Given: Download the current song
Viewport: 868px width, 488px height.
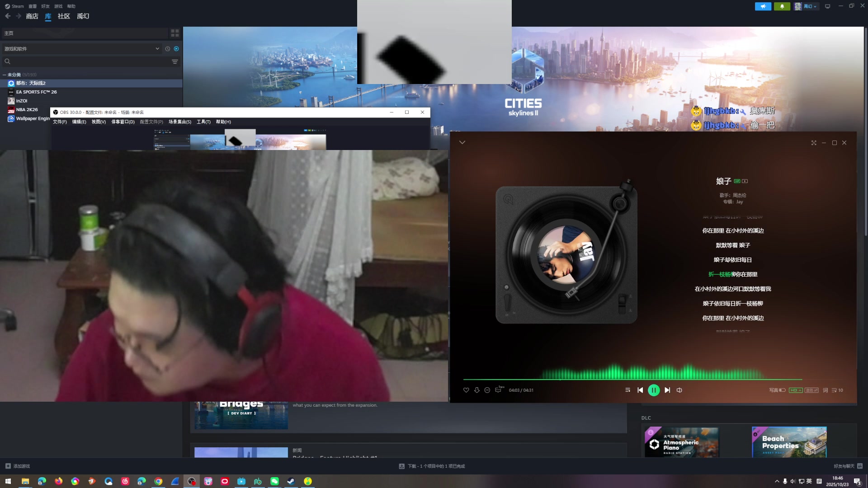Looking at the screenshot, I should [476, 390].
